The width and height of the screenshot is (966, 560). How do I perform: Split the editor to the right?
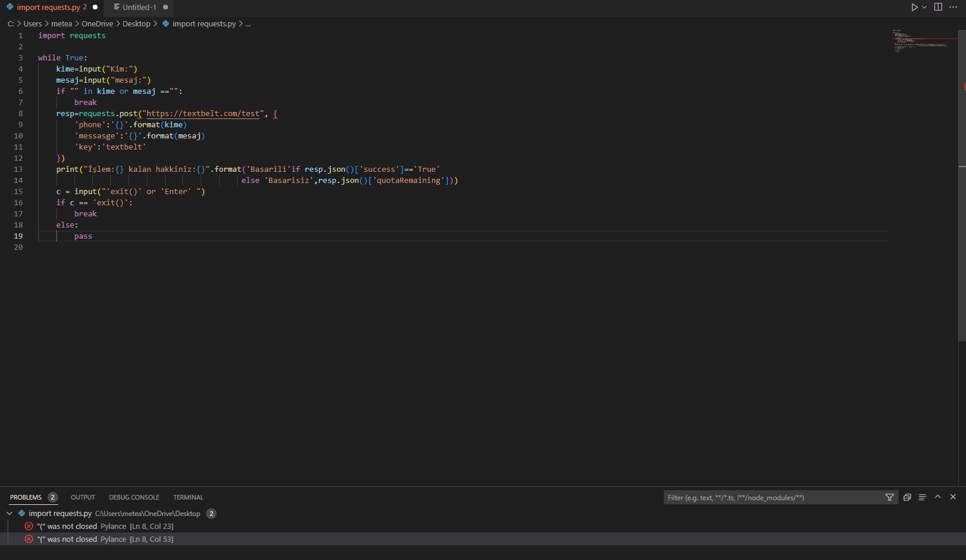938,7
